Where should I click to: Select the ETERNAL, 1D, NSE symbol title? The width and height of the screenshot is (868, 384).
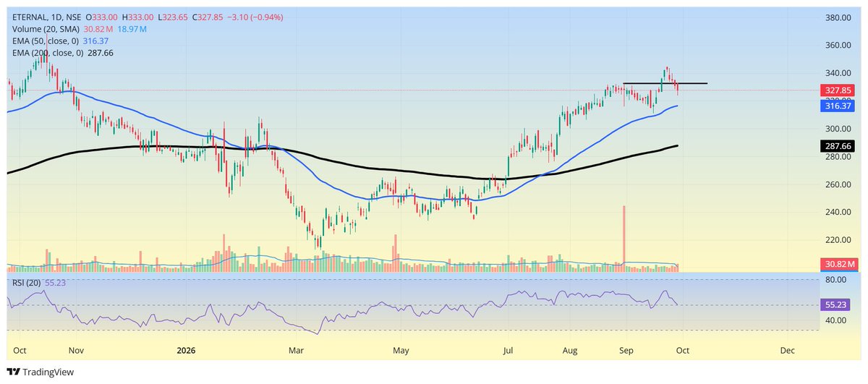pos(46,17)
